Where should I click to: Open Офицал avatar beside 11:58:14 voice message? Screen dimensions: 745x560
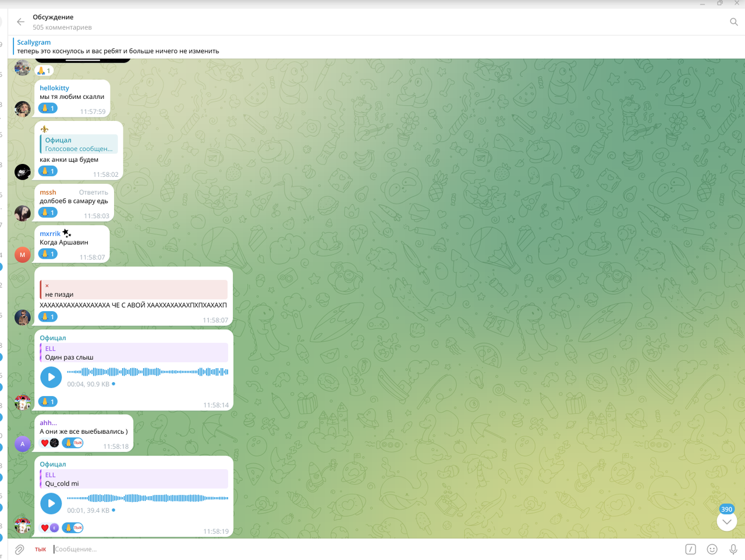(23, 402)
